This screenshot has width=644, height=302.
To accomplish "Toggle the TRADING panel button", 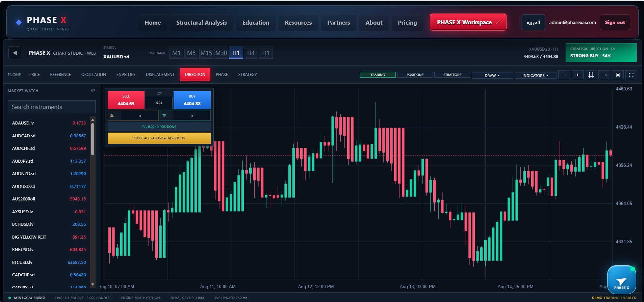I will click(x=378, y=75).
